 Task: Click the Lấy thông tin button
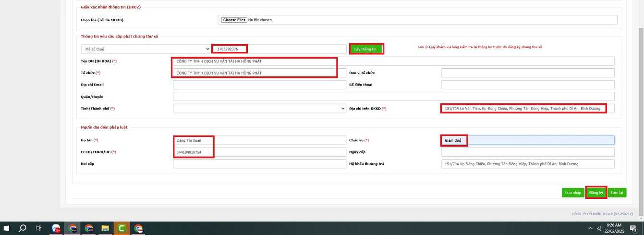366,49
